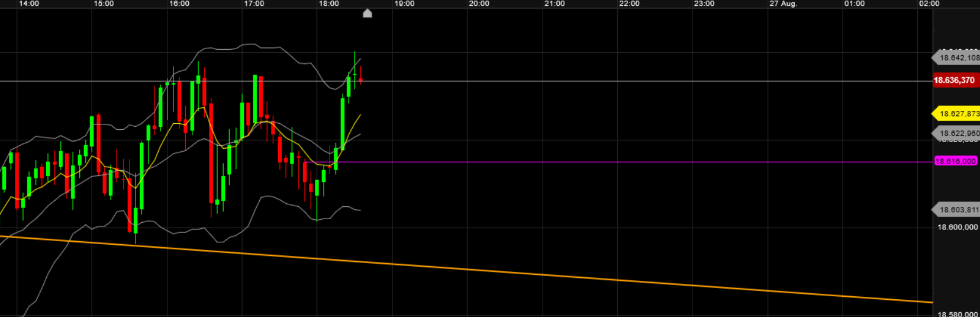Click the gray marker icon below the time axis
The height and width of the screenshot is (317, 980).
coord(367,14)
